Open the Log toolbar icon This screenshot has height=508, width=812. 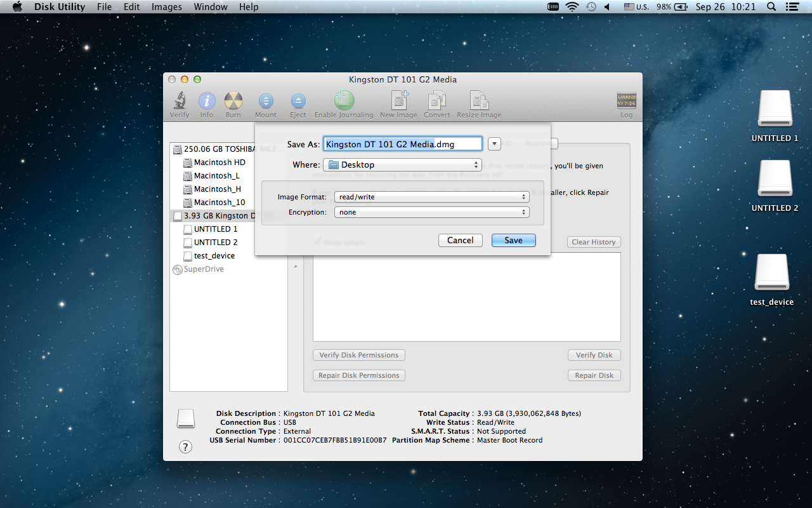pos(626,101)
